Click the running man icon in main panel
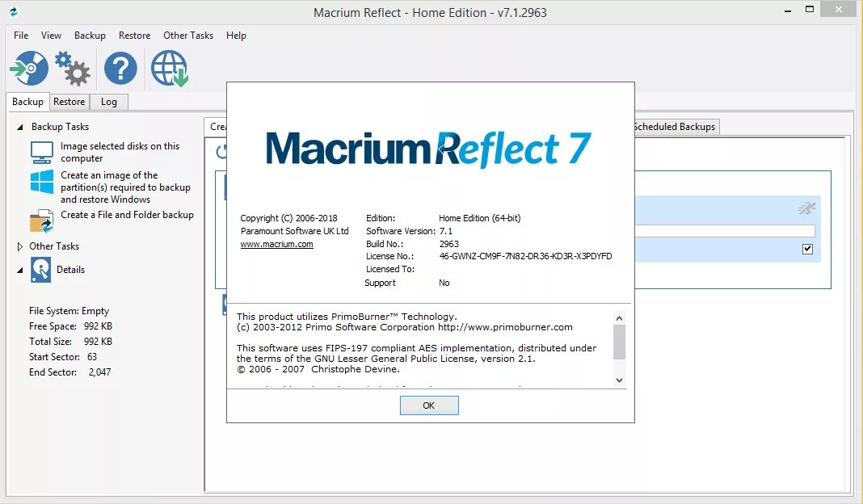The height and width of the screenshot is (504, 863). [807, 208]
